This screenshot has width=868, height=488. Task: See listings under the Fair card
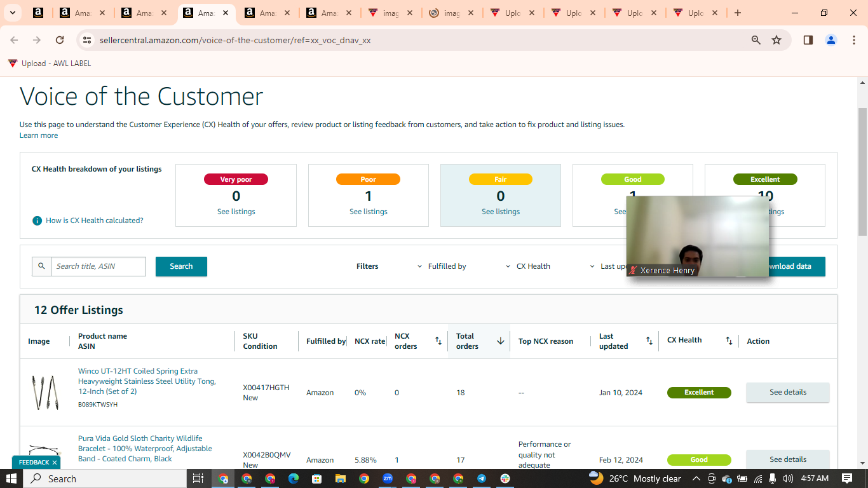click(x=501, y=212)
